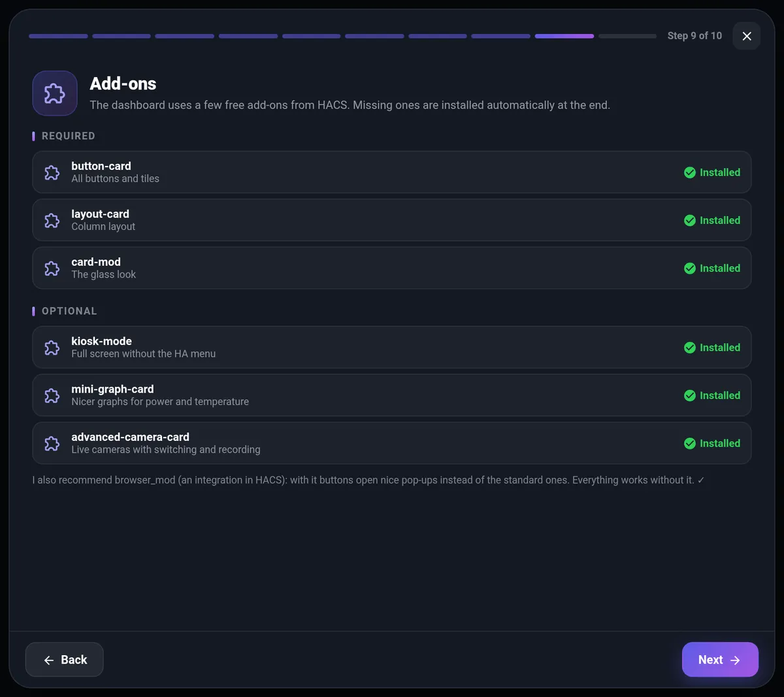Click the 'kiosk-mode' title
Image resolution: width=784 pixels, height=697 pixels.
click(101, 341)
